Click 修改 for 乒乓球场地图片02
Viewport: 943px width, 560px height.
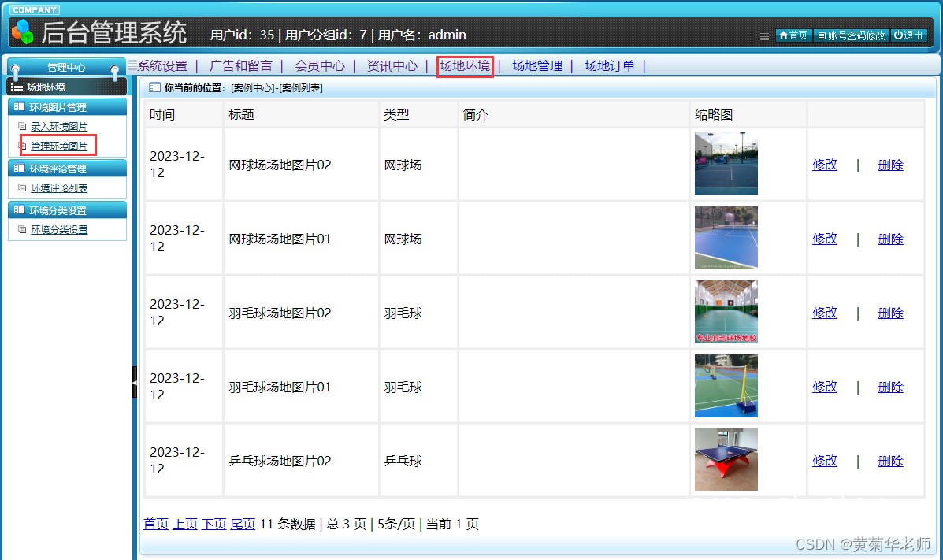[x=825, y=461]
